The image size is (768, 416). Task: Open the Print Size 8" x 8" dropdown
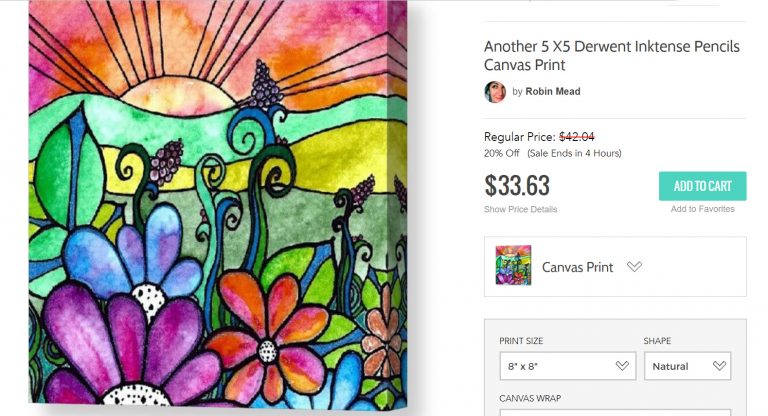click(x=567, y=366)
